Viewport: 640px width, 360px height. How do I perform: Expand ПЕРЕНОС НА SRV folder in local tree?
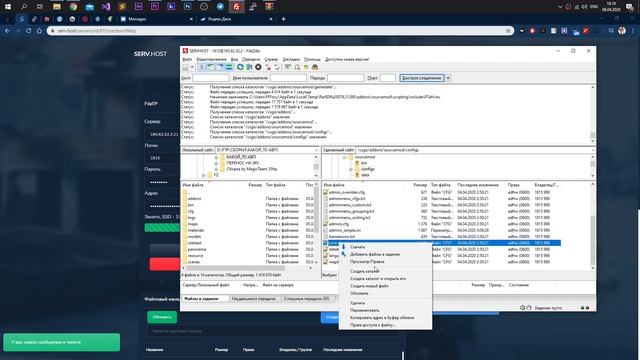coord(216,163)
